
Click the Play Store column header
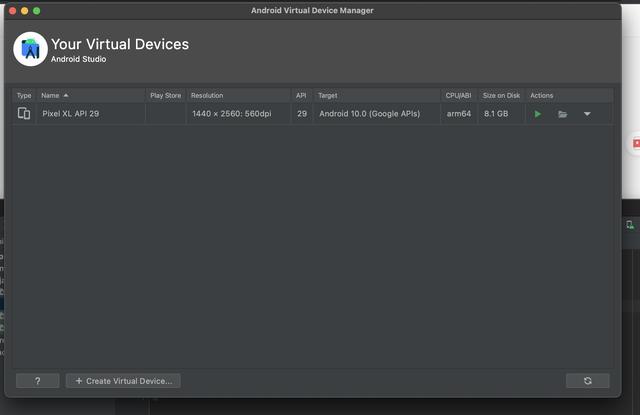coord(166,96)
